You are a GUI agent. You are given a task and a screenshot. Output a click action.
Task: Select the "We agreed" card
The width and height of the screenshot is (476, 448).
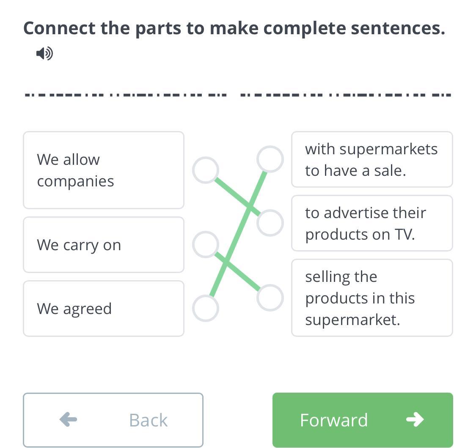(104, 309)
